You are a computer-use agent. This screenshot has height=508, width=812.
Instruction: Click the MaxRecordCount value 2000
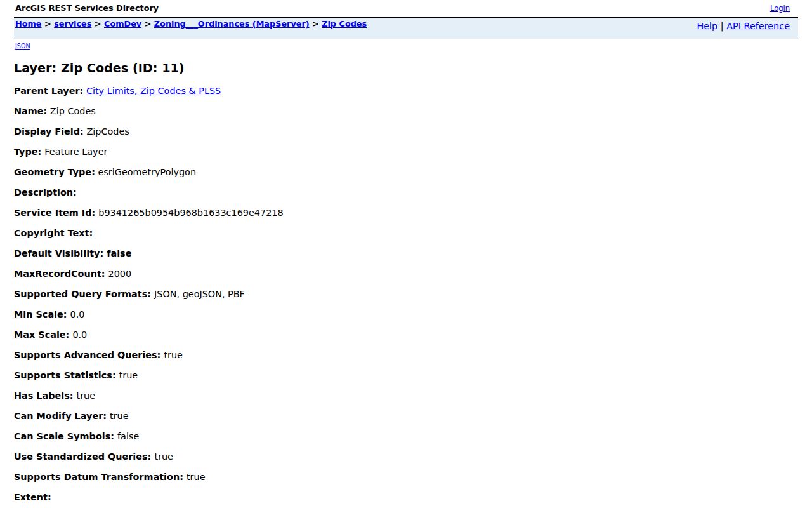pyautogui.click(x=120, y=274)
